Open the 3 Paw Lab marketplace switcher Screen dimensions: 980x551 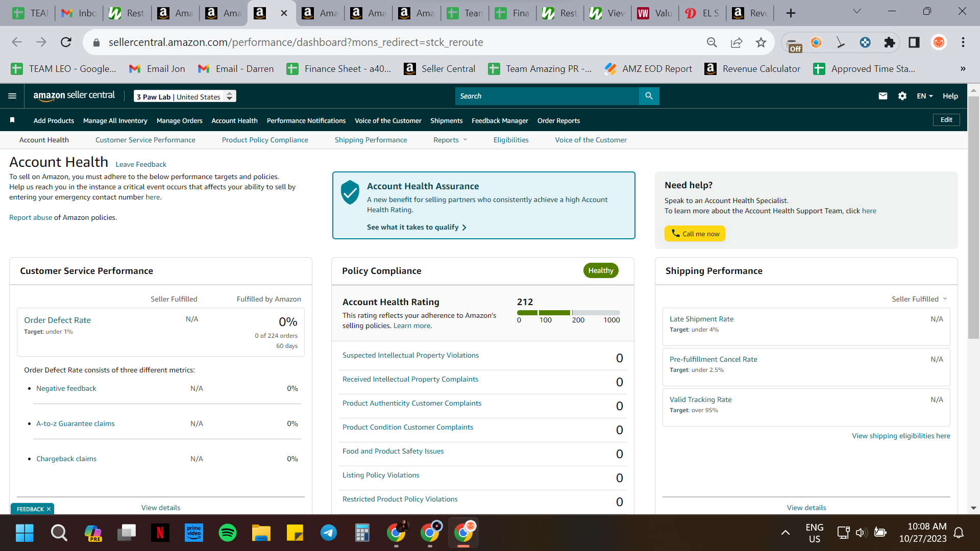(x=185, y=96)
